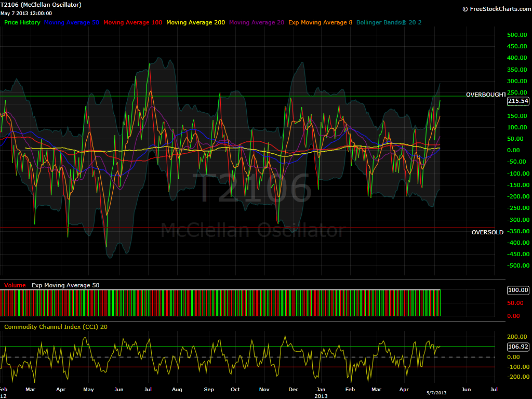The height and width of the screenshot is (399, 532).
Task: Click the current value tag 215.54
Action: pos(518,101)
